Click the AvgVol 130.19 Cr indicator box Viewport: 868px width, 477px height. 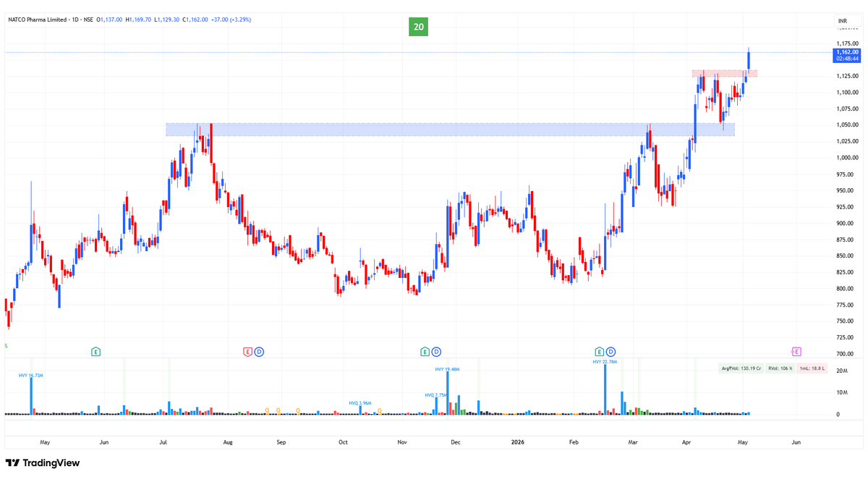tap(741, 368)
